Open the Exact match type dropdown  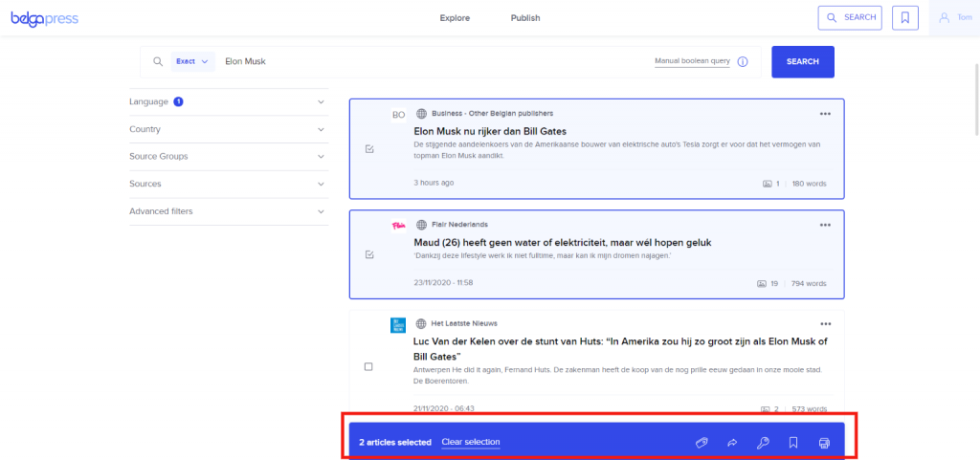pos(192,61)
